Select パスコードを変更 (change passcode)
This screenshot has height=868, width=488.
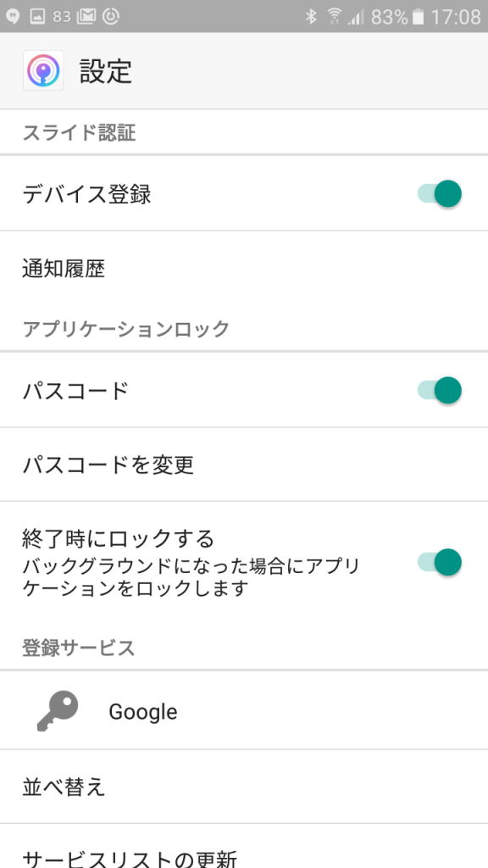coord(244,465)
